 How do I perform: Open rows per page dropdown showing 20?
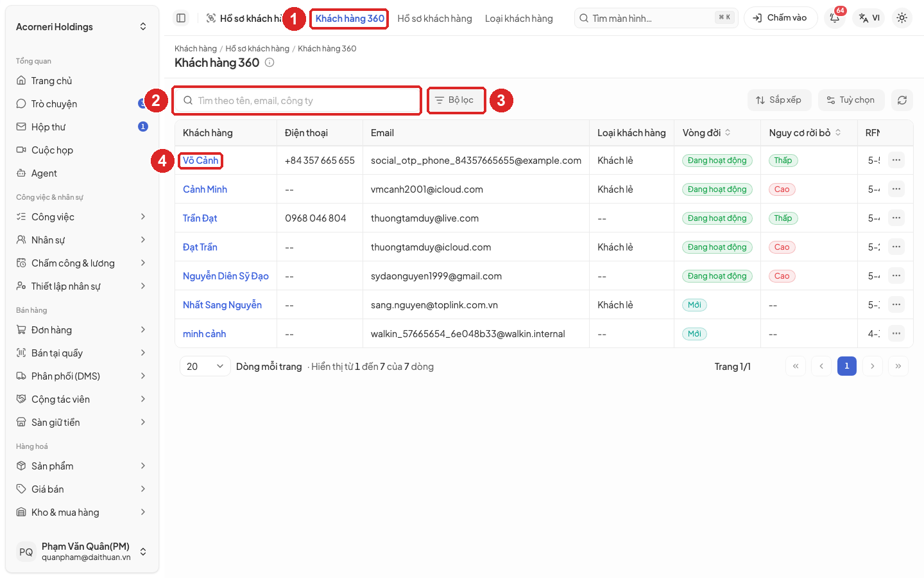pyautogui.click(x=205, y=366)
